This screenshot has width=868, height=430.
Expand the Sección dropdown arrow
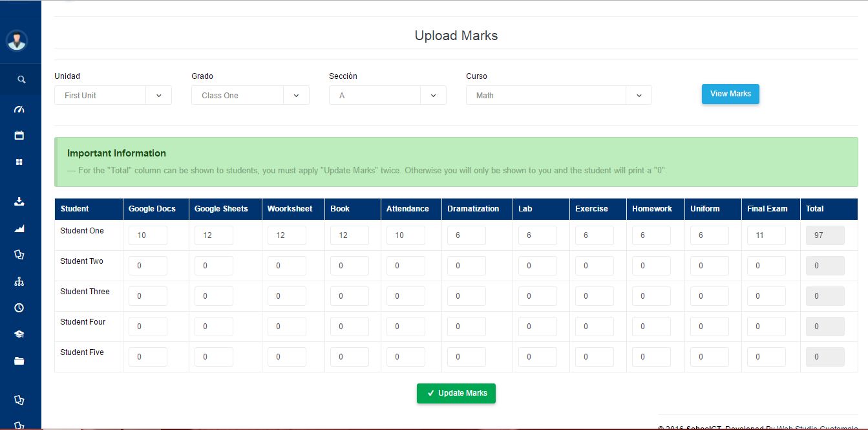[x=433, y=95]
